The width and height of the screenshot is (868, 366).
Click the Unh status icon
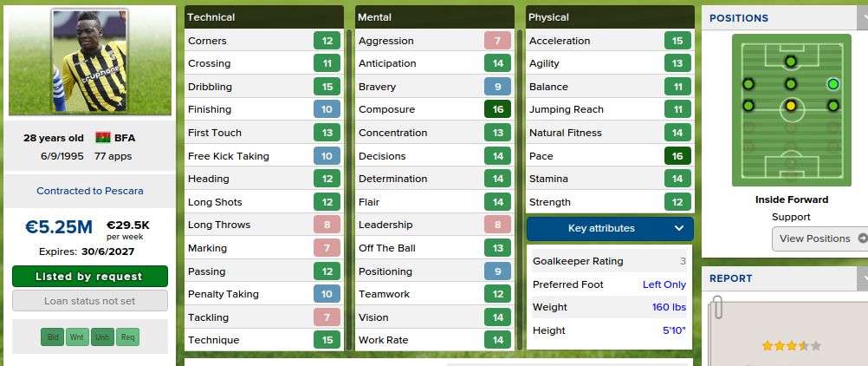(102, 337)
